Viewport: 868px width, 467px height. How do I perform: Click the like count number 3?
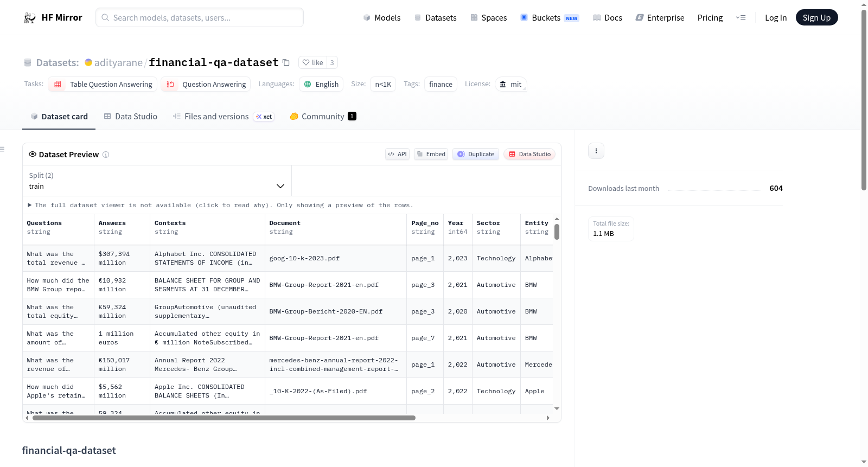pyautogui.click(x=332, y=62)
